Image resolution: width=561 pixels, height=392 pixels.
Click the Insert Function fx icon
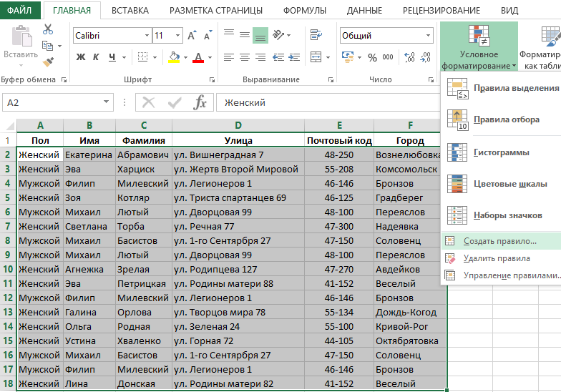(200, 103)
